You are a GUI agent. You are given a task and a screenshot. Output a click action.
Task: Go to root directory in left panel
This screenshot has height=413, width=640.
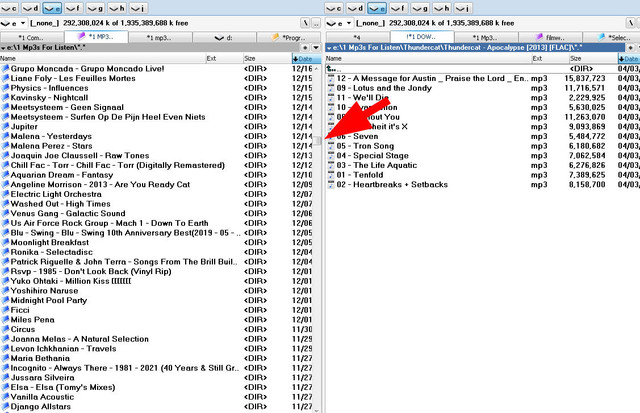(305, 23)
